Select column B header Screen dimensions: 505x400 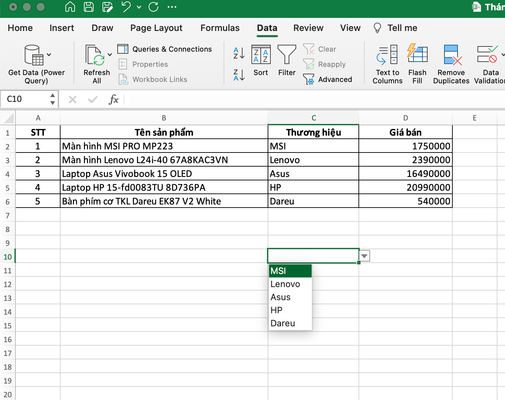(x=164, y=118)
